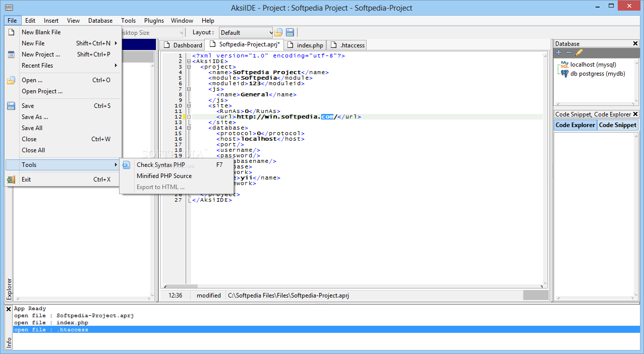Viewport: 644px width, 354px height.
Task: Choose Close All from File menu
Action: [x=63, y=150]
